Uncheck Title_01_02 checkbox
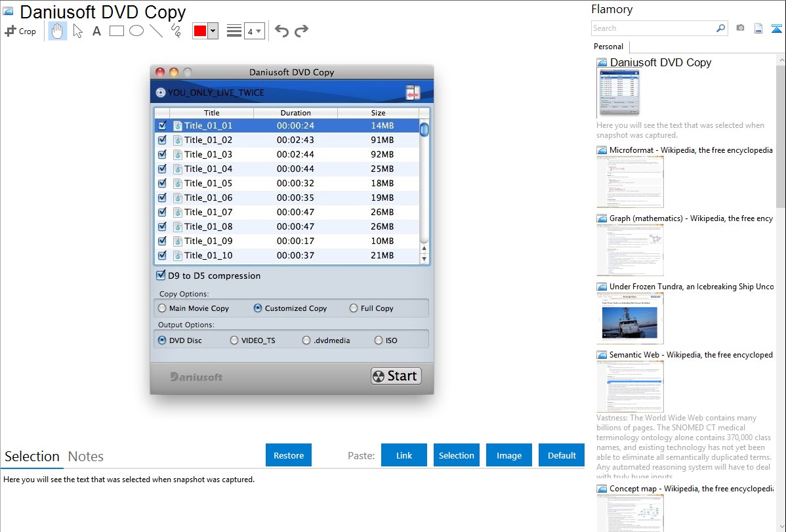786x532 pixels. coord(162,140)
